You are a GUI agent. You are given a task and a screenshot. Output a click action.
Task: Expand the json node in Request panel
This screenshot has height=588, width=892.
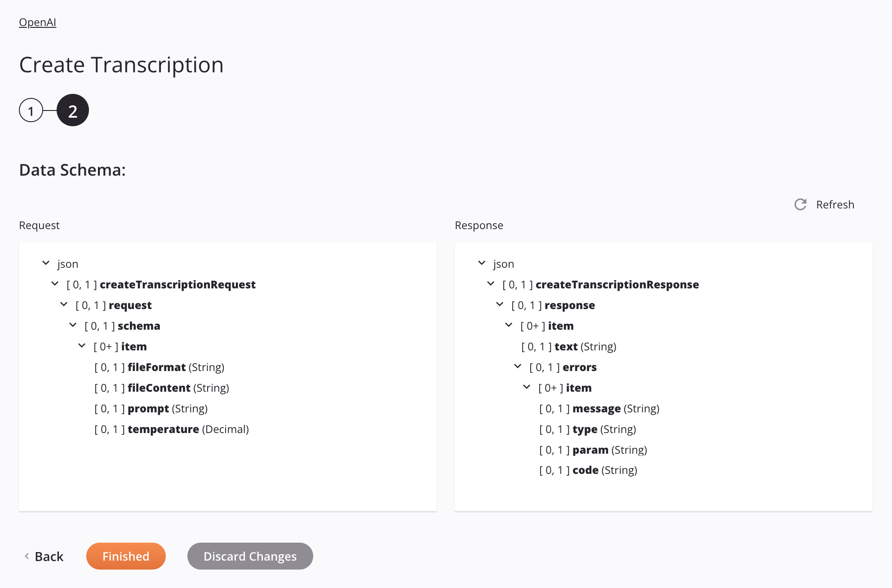(44, 263)
